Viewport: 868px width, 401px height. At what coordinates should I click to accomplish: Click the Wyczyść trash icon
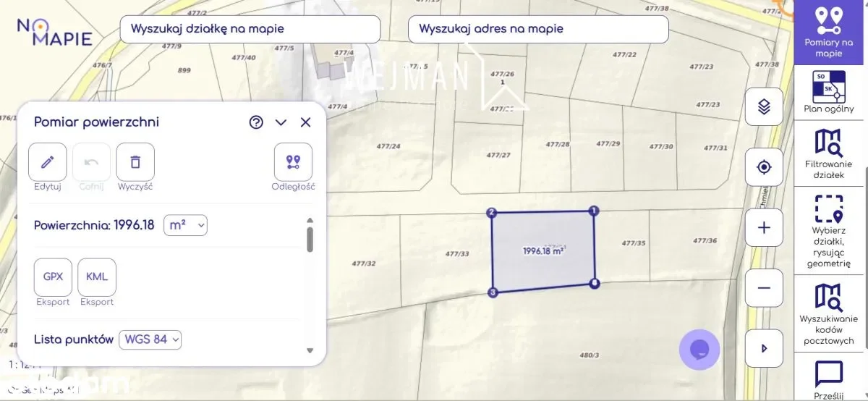(x=135, y=162)
